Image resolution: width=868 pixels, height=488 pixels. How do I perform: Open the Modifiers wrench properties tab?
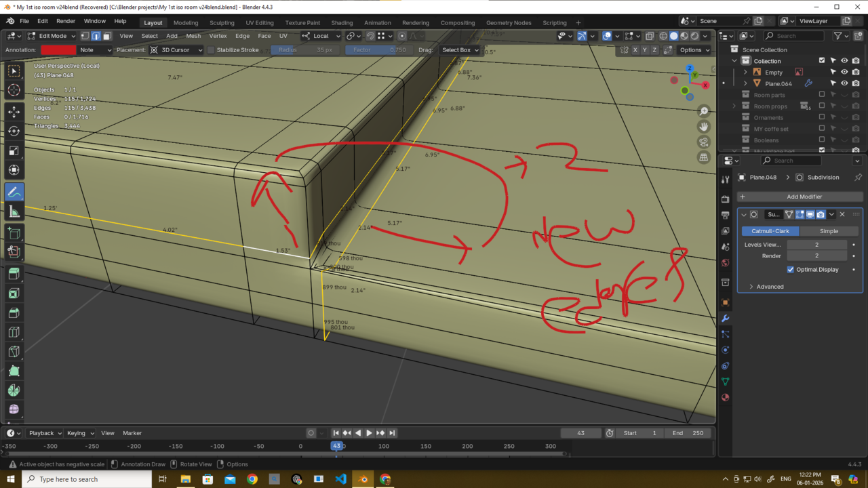pyautogui.click(x=725, y=318)
